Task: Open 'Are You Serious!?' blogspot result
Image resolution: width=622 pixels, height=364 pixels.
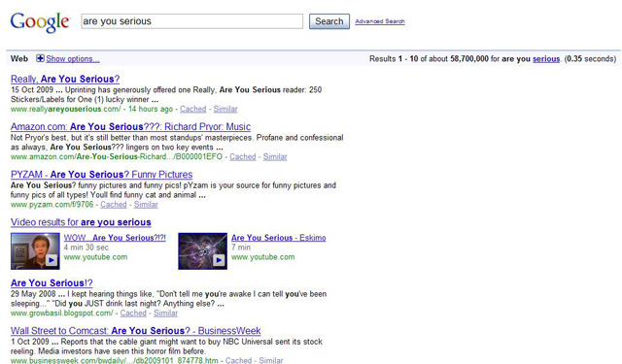Action: pyautogui.click(x=52, y=283)
